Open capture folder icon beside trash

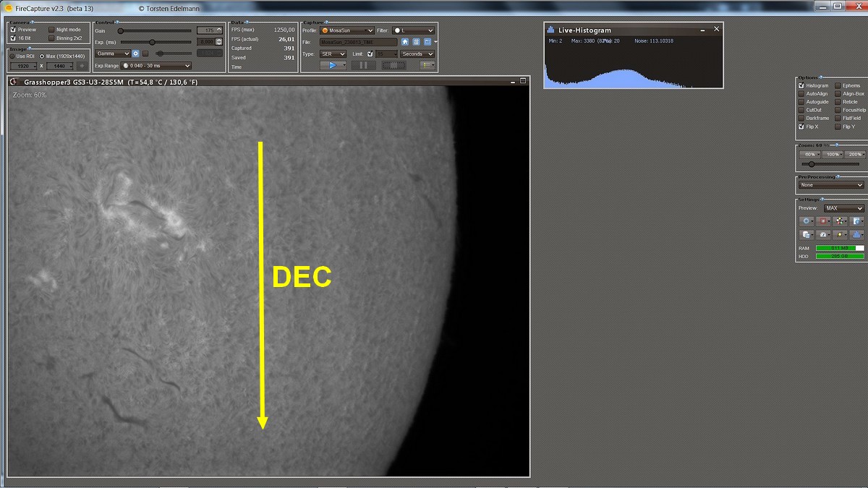427,41
